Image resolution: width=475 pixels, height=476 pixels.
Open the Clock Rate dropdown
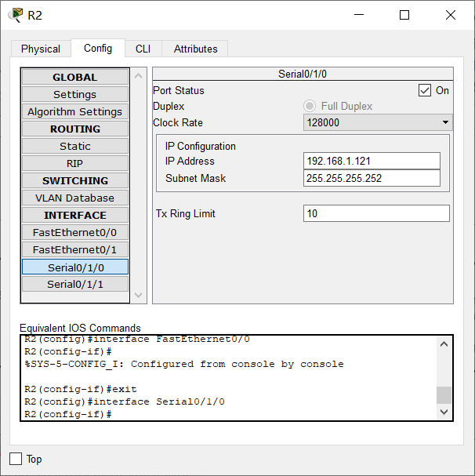coord(378,122)
